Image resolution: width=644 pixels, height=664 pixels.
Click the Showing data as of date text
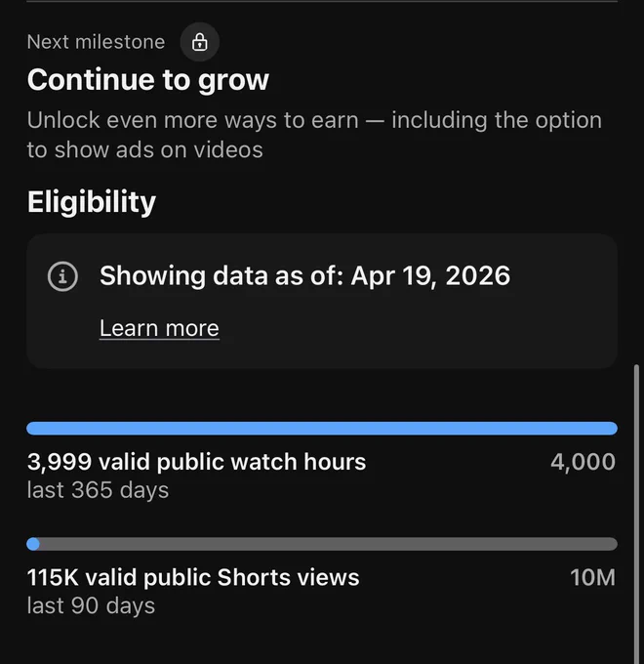pyautogui.click(x=304, y=275)
